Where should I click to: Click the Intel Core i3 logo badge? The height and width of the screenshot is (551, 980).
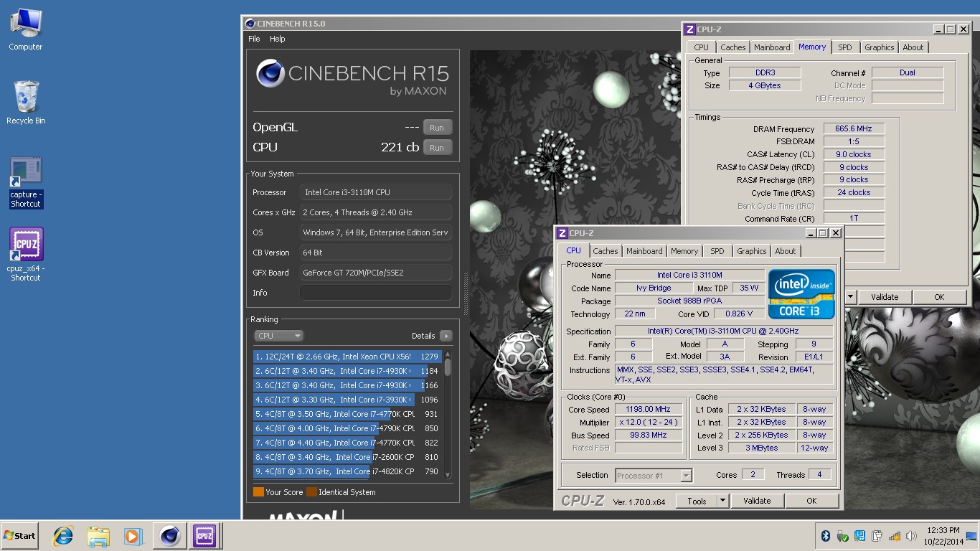[x=801, y=294]
